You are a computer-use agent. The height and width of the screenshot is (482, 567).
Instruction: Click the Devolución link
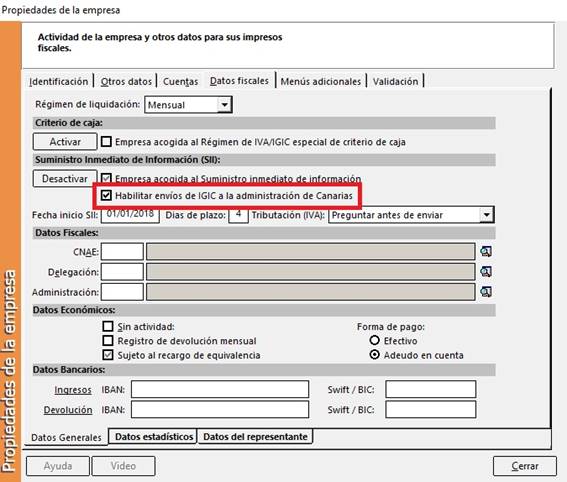(68, 410)
